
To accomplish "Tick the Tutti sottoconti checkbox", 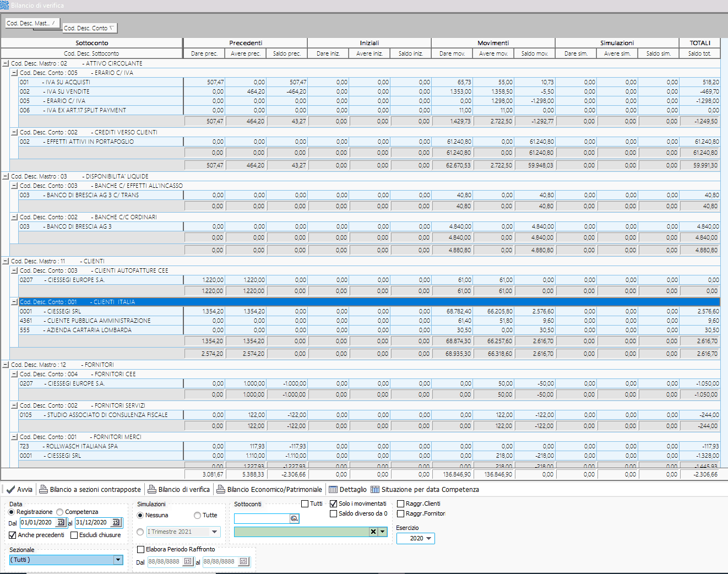I will click(305, 503).
